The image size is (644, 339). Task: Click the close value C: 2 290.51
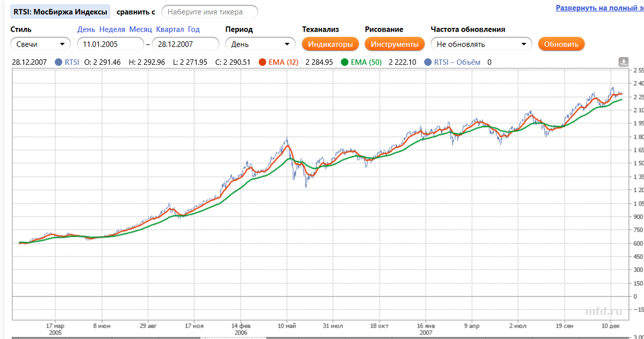click(x=233, y=62)
